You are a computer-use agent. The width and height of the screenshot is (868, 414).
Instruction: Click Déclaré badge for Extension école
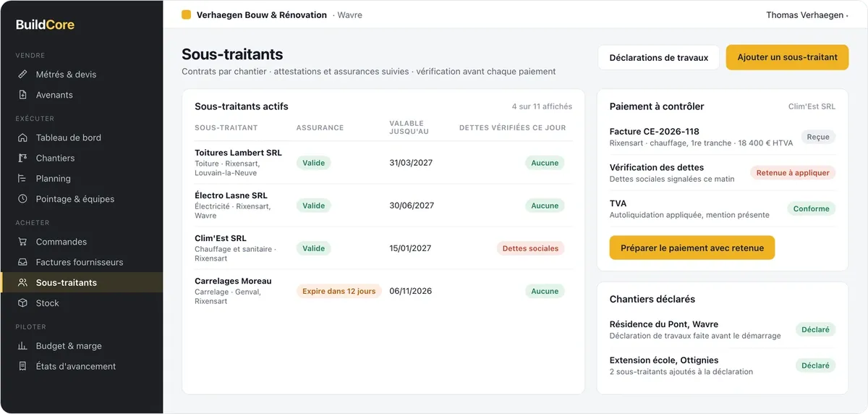coord(815,366)
